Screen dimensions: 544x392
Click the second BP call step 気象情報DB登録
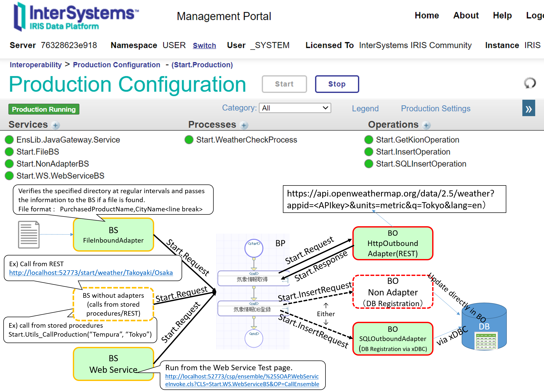[253, 308]
